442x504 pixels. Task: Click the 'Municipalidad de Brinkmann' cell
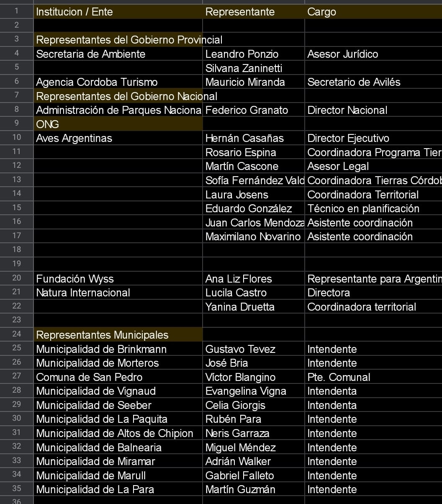[118, 349]
